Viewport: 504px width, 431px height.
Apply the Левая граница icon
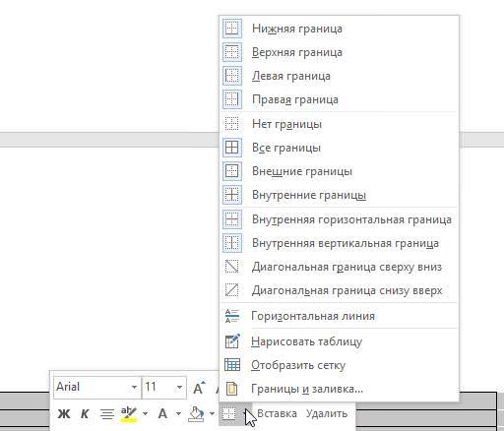(x=232, y=76)
